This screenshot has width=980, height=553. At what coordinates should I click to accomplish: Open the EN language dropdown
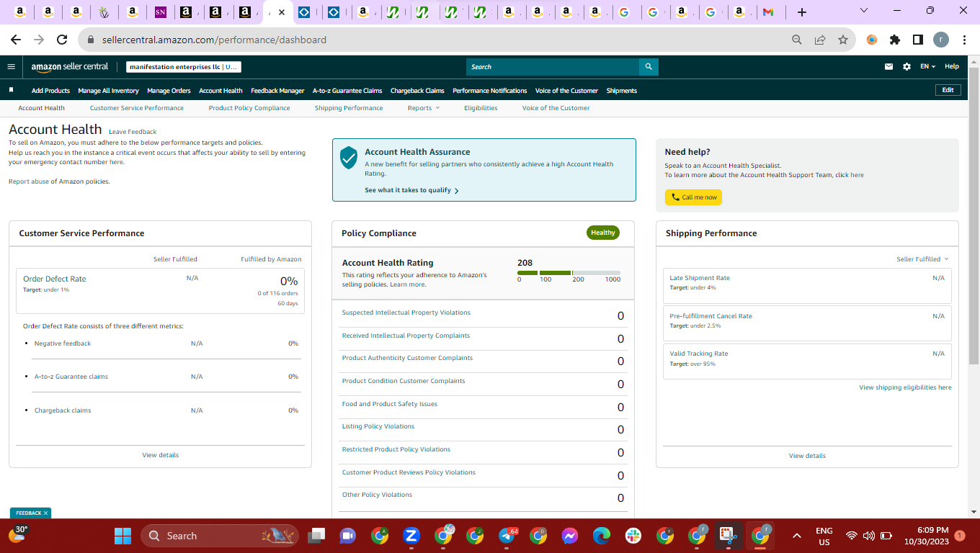click(927, 67)
